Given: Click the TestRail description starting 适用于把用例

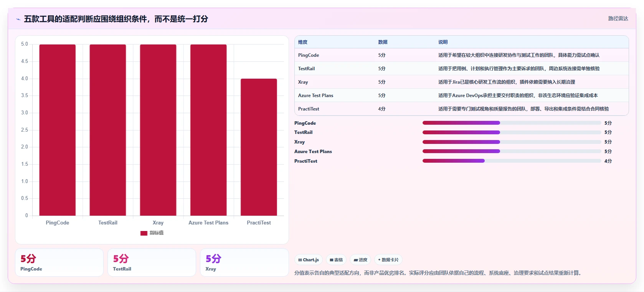Looking at the screenshot, I should tap(519, 69).
